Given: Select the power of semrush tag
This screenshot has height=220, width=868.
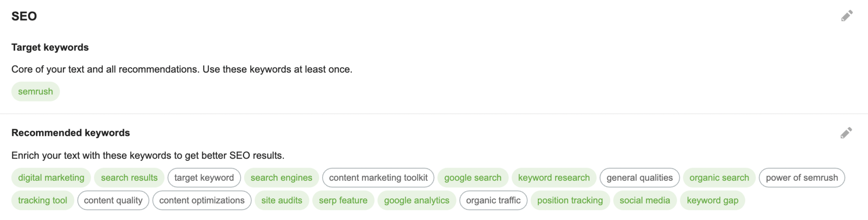Looking at the screenshot, I should (x=802, y=178).
